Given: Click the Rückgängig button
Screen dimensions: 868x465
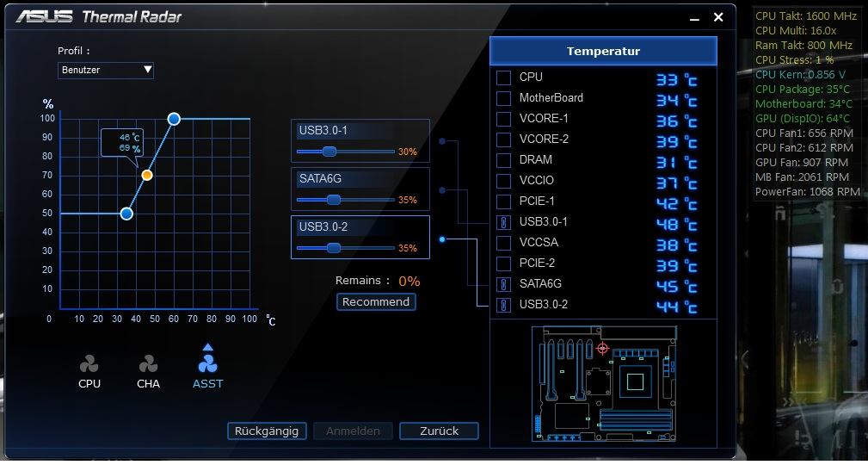Looking at the screenshot, I should pyautogui.click(x=267, y=431).
